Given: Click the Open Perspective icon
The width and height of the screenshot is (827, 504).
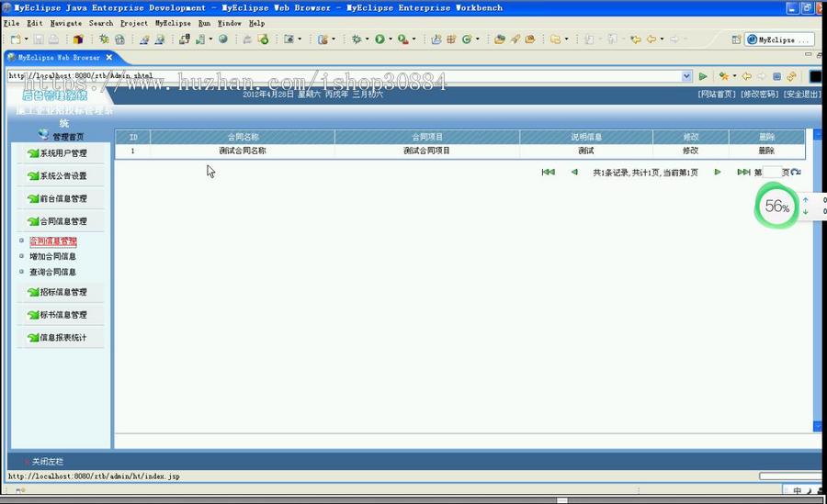Looking at the screenshot, I should point(736,39).
